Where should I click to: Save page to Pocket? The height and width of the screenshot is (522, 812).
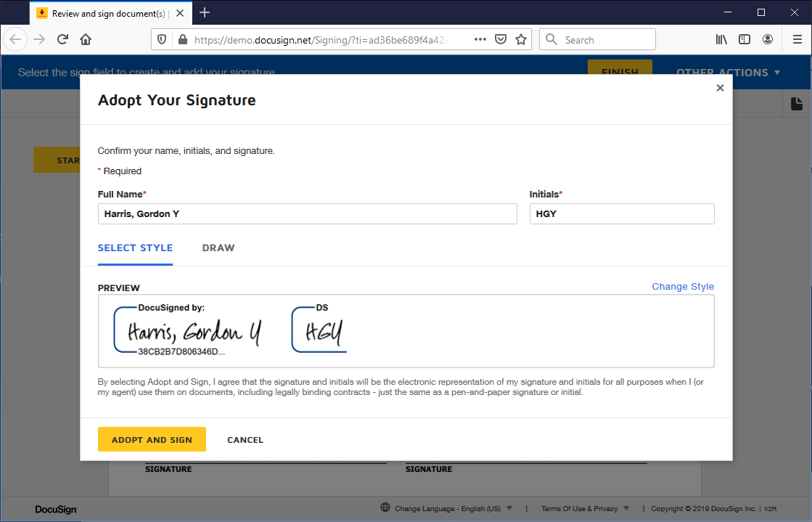(500, 39)
